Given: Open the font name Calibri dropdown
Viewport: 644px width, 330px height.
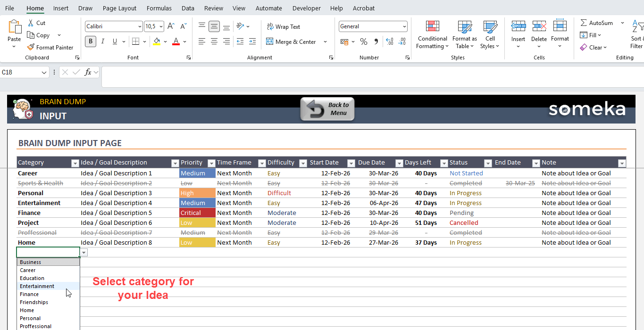Looking at the screenshot, I should [x=139, y=26].
